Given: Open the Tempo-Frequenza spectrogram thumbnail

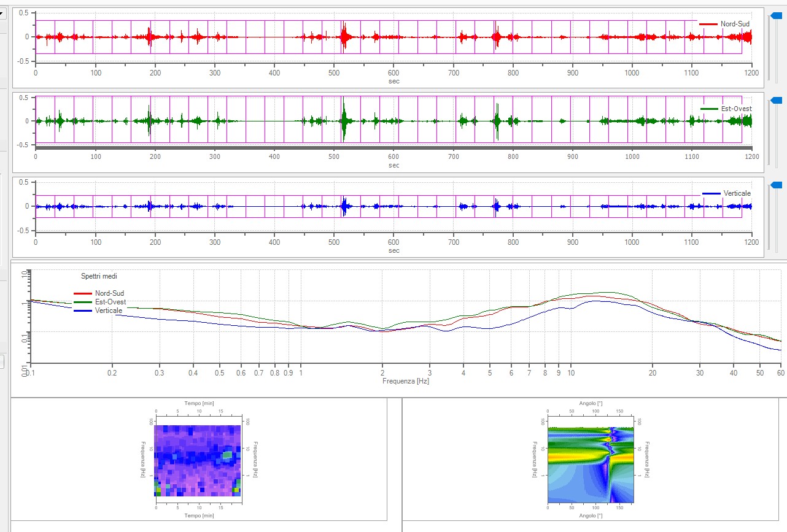Looking at the screenshot, I should click(198, 460).
